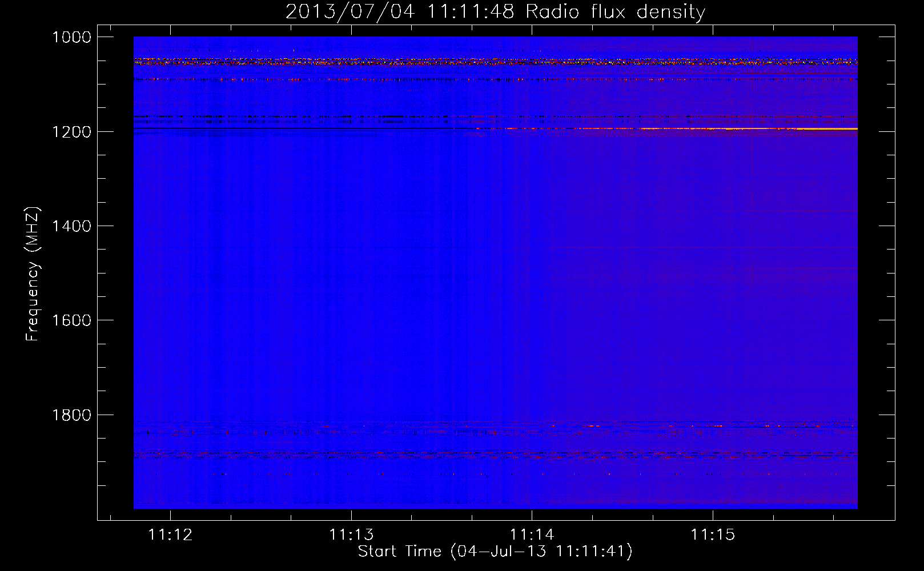Click the 'Start Time (04-Jul-13 11:11:41)' x-axis label

495,552
